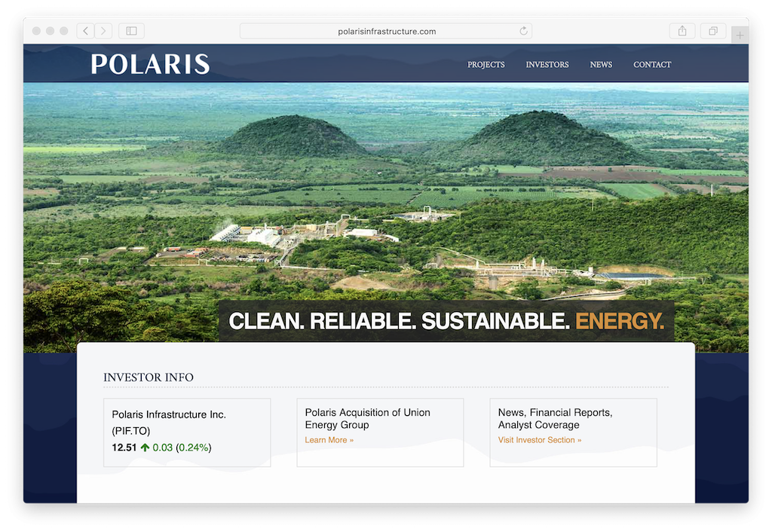
Task: Click the Visit Investor Section link
Action: (x=539, y=440)
